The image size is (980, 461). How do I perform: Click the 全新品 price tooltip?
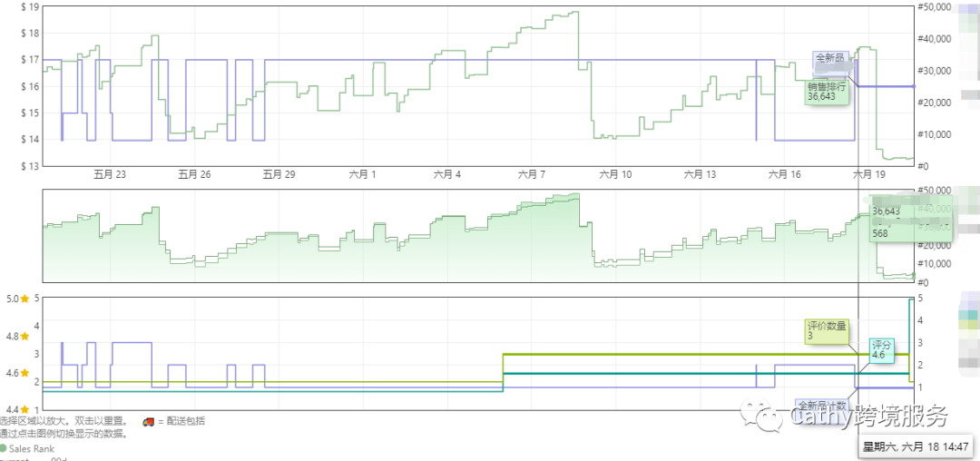(830, 58)
